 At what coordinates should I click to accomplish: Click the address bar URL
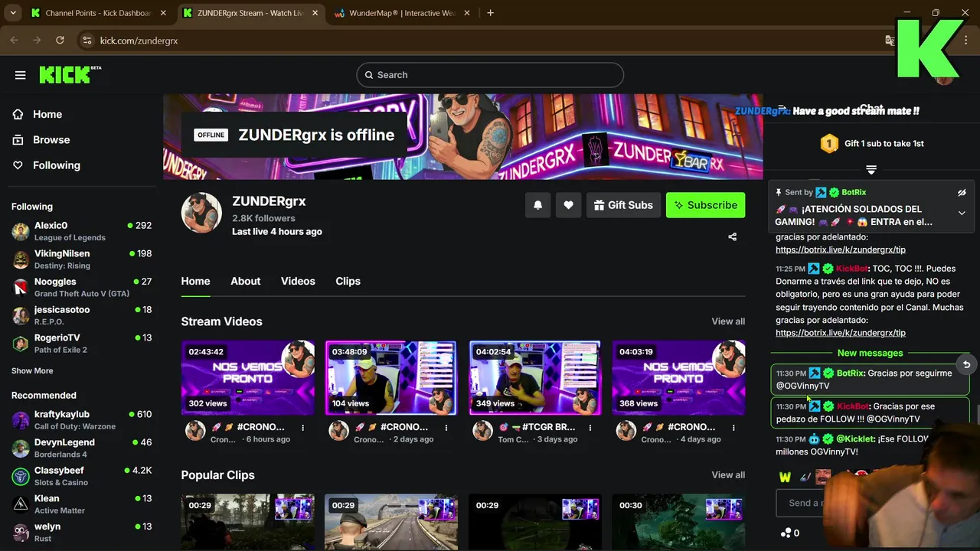(x=139, y=41)
